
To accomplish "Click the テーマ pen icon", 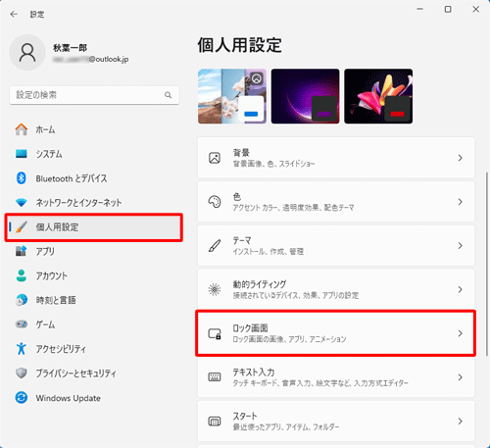I will [x=215, y=246].
